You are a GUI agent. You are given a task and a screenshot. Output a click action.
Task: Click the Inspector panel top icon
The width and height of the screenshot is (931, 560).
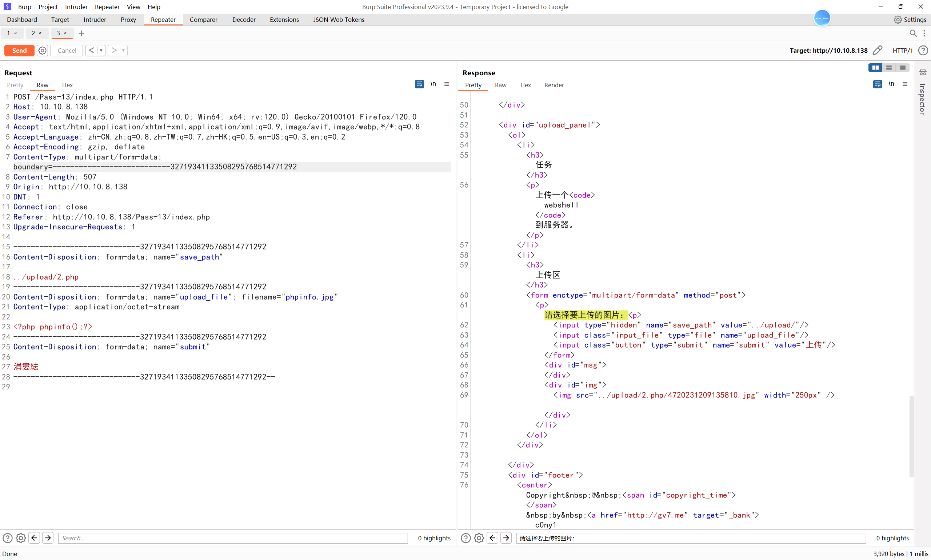point(923,72)
